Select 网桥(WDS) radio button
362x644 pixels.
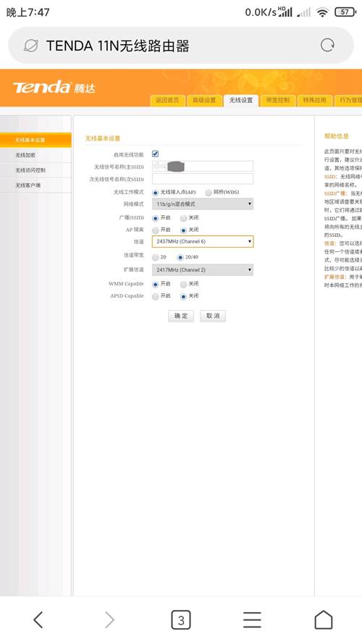click(209, 193)
